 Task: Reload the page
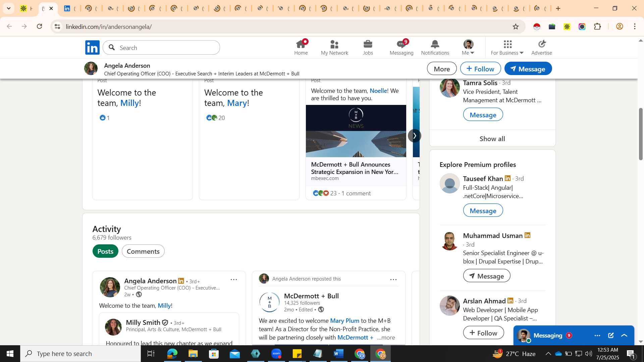pyautogui.click(x=40, y=26)
